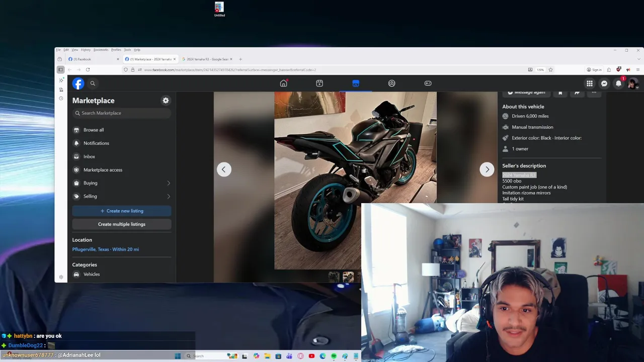Open Facebook search magnifier icon
This screenshot has width=644, height=362.
pyautogui.click(x=93, y=83)
